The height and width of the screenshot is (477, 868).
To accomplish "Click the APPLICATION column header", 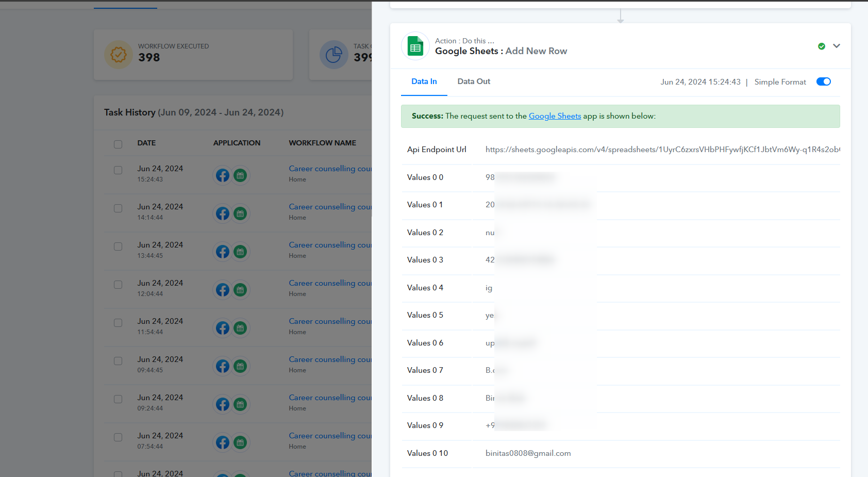I will click(x=237, y=143).
